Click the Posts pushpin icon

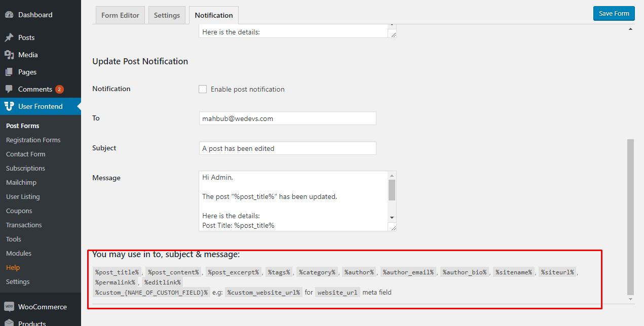[x=9, y=37]
